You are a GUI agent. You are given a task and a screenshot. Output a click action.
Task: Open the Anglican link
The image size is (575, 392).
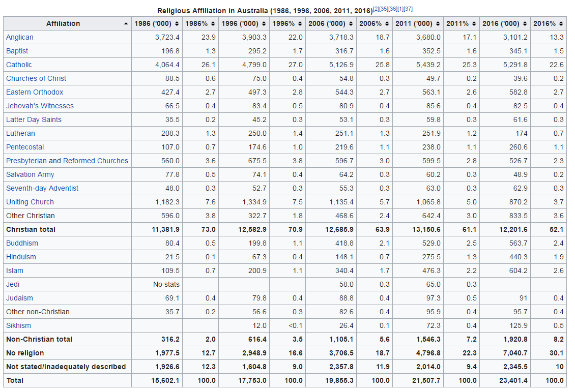pos(20,37)
